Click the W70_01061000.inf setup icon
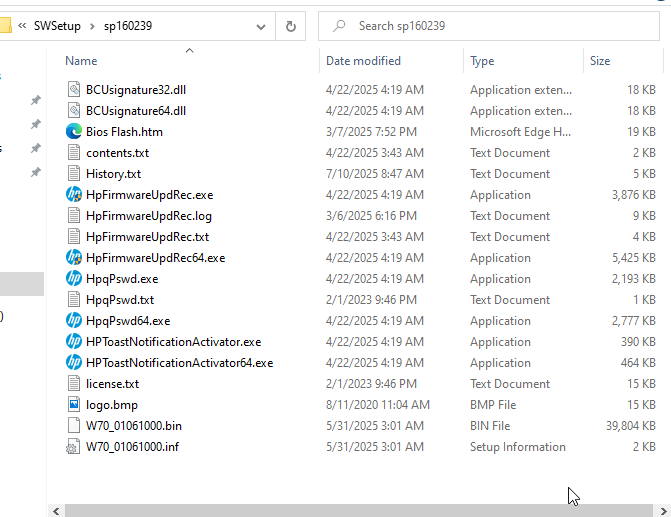 point(73,446)
